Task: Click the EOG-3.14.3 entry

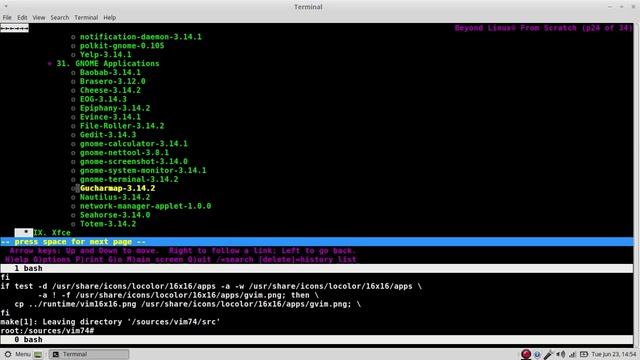Action: click(103, 99)
